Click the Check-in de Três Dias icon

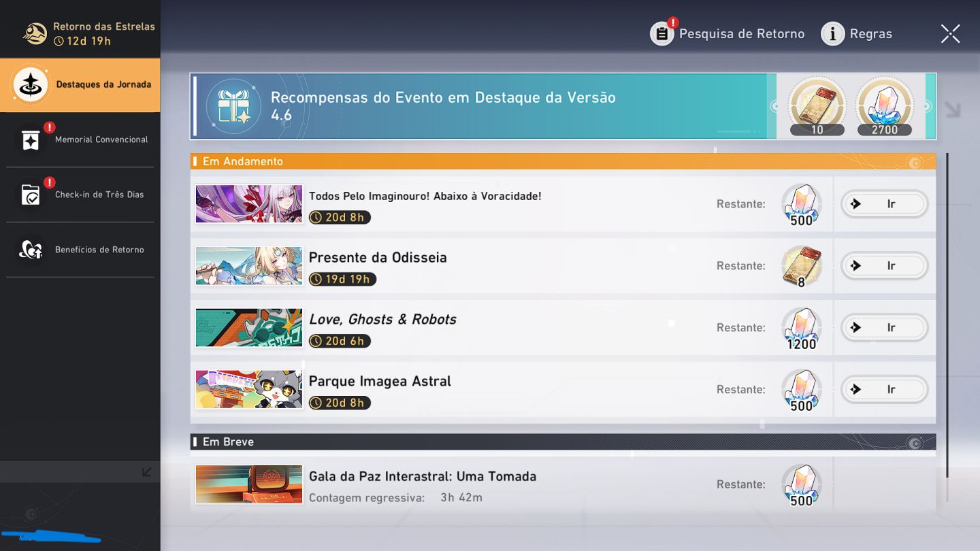click(31, 195)
